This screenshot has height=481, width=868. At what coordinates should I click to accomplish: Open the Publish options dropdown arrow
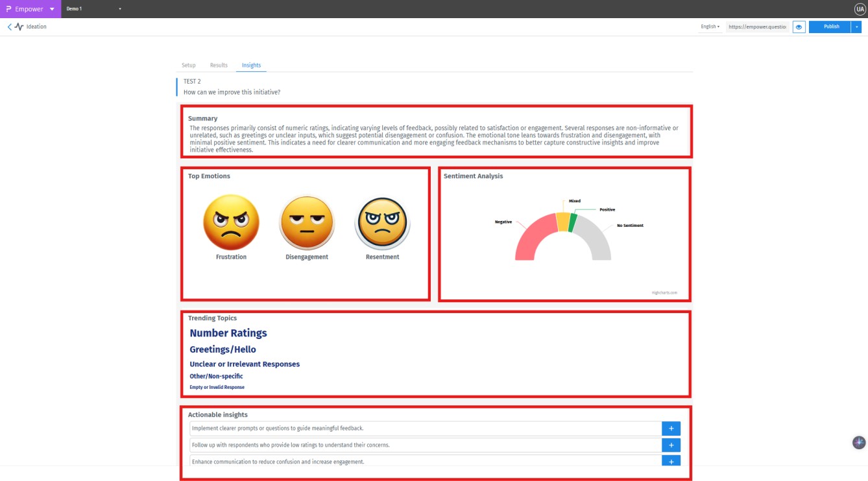pos(858,27)
